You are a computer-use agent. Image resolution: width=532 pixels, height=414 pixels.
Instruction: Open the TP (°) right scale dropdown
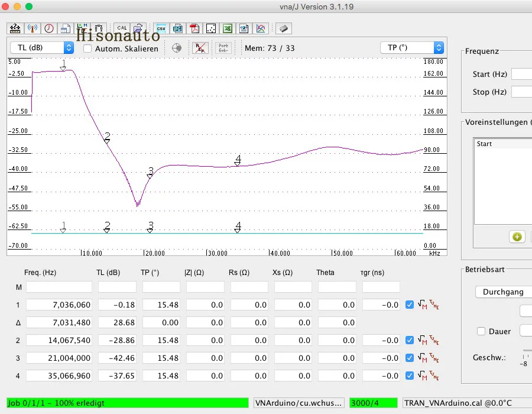pyautogui.click(x=412, y=47)
